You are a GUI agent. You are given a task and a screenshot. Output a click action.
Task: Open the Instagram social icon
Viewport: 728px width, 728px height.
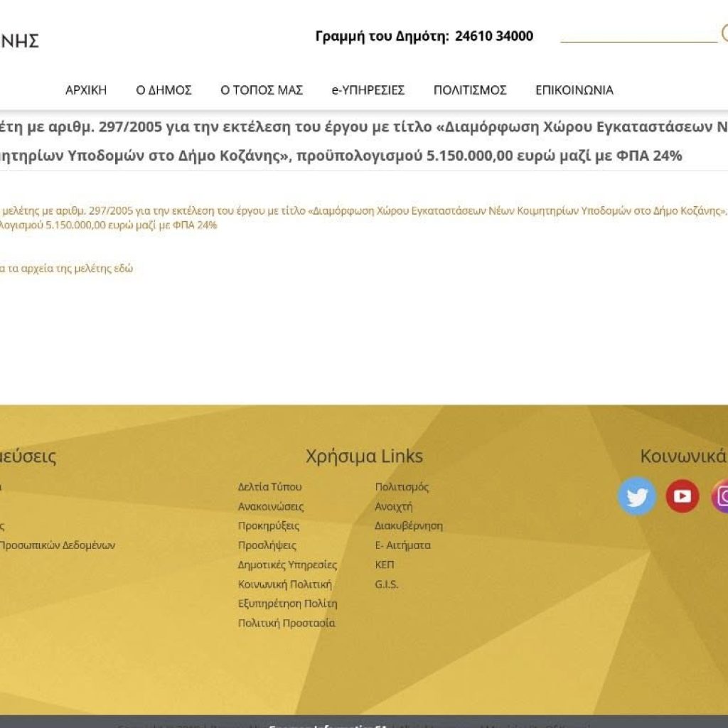(x=721, y=496)
